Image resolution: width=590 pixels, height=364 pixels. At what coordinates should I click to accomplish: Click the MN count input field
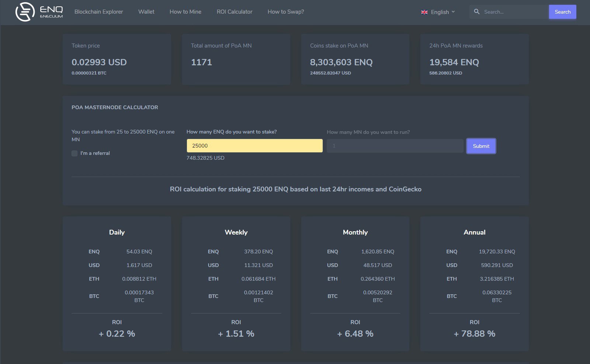click(395, 146)
